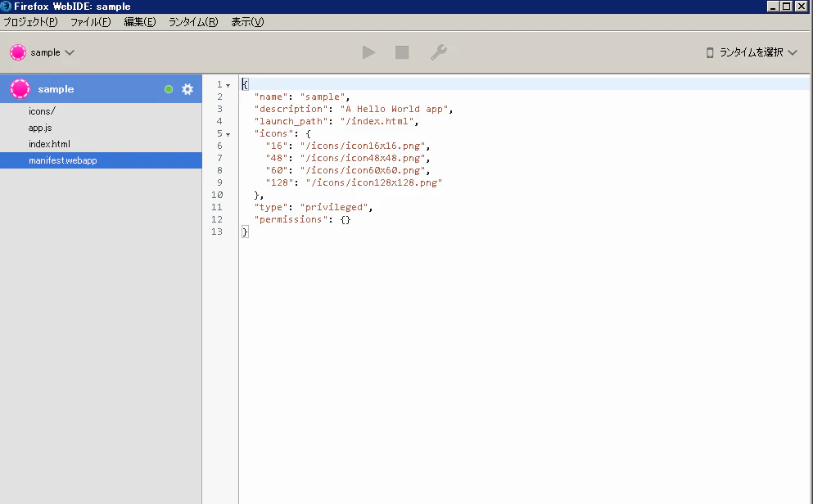Minimize the WebIDE window
Viewport: 813px width, 504px height.
click(773, 7)
